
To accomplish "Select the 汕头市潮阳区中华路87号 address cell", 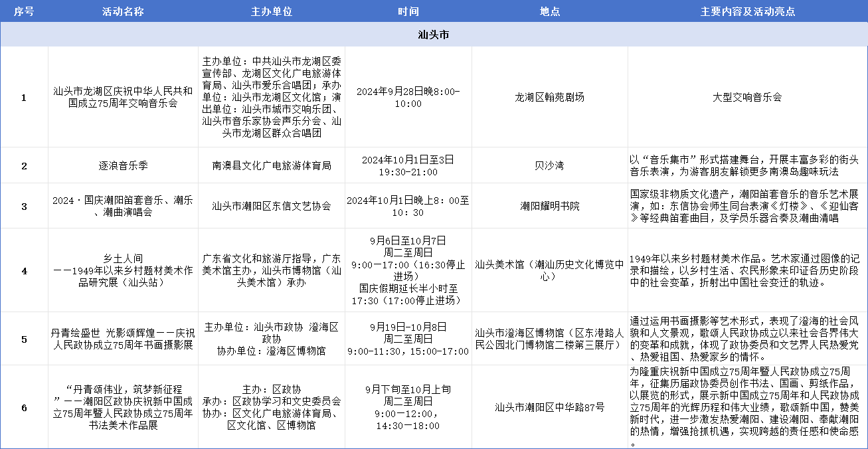I will coord(549,407).
